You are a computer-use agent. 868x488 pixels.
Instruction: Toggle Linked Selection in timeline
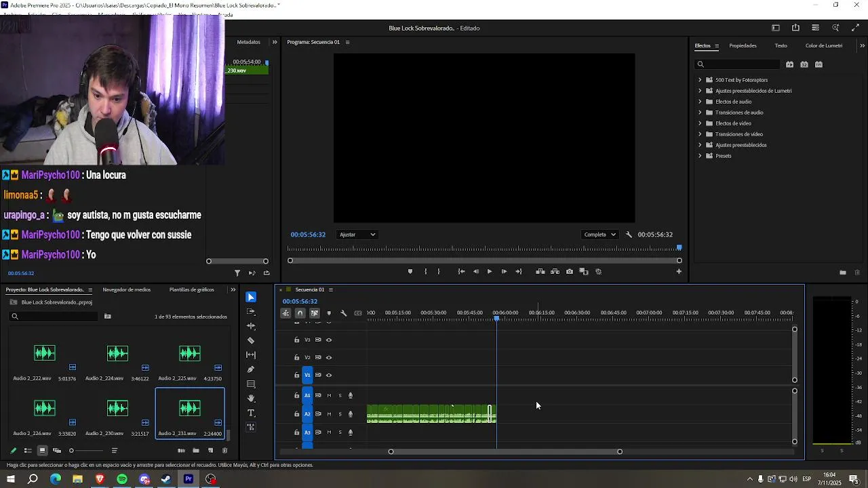coord(315,313)
